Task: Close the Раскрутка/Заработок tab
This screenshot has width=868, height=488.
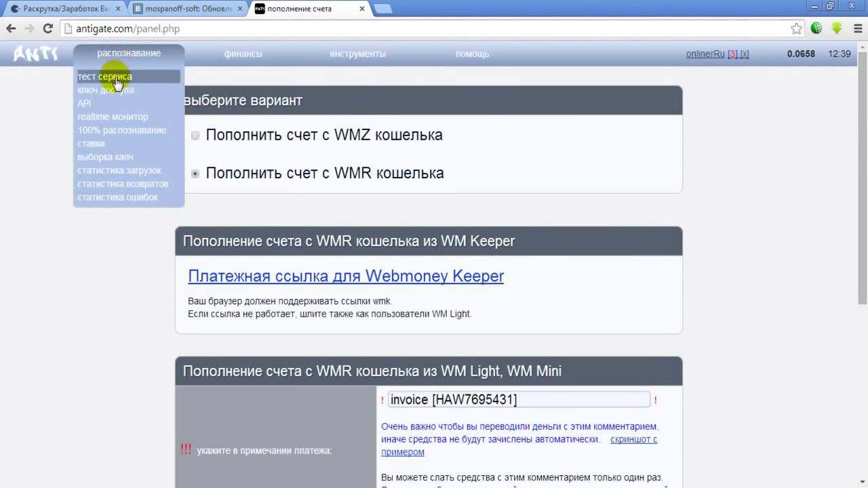Action: (117, 9)
